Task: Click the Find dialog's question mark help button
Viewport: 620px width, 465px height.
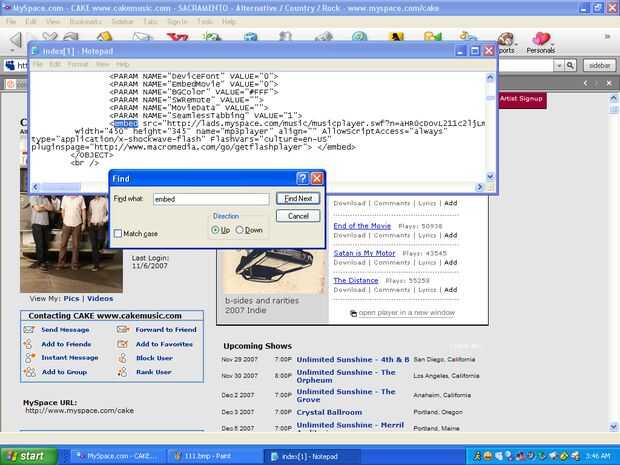Action: tap(302, 179)
